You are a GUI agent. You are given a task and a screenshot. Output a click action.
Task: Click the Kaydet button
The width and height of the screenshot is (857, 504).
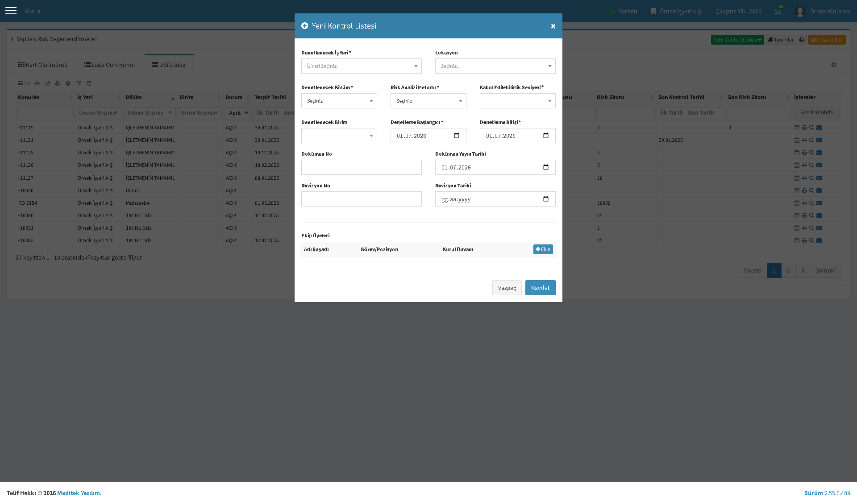(540, 288)
